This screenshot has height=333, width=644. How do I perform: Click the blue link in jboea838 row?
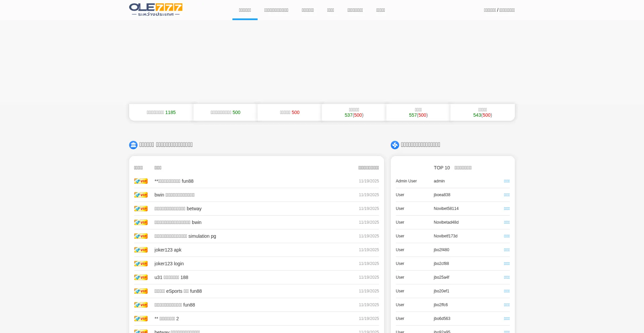pyautogui.click(x=506, y=195)
